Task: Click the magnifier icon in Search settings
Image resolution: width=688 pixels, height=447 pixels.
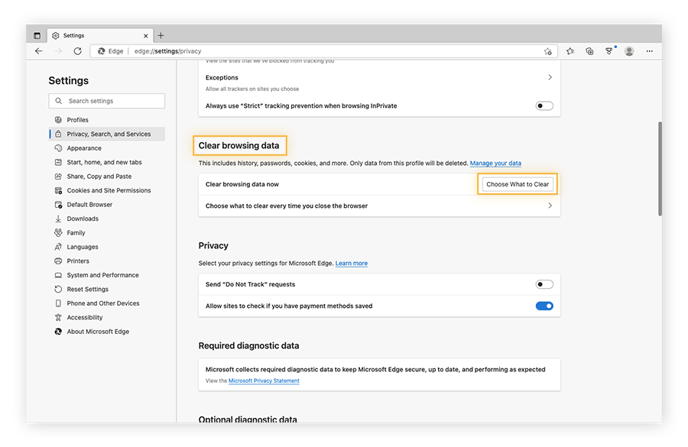Action: [58, 101]
